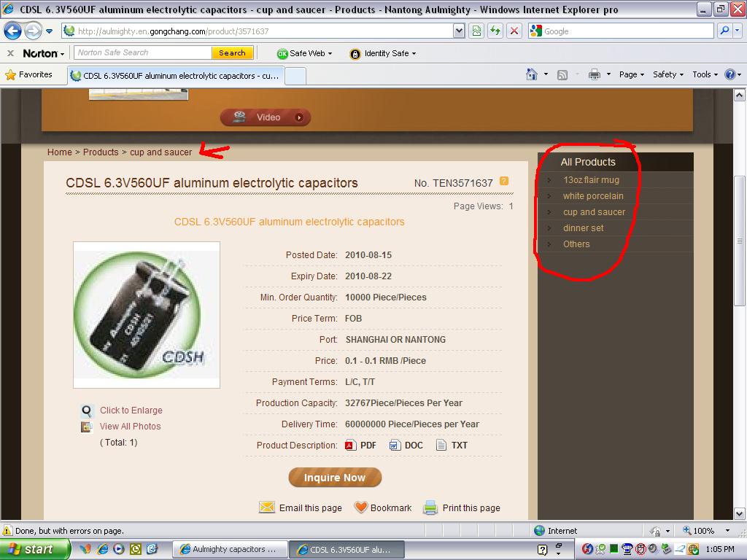The height and width of the screenshot is (560, 747).
Task: Open the search provider dropdown arrow
Action: pos(738,31)
